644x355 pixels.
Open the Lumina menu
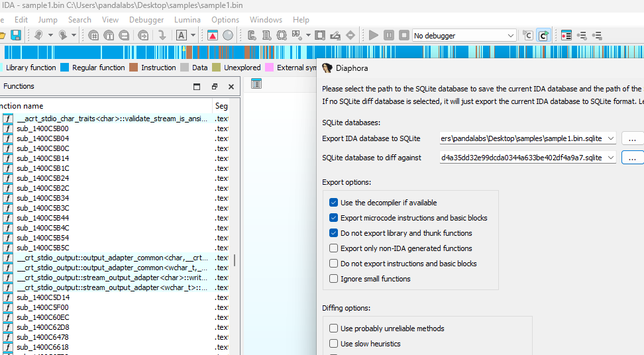(x=188, y=20)
